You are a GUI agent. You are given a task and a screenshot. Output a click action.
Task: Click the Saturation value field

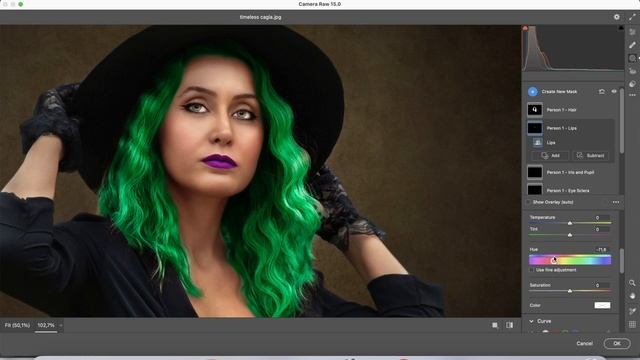[601, 285]
